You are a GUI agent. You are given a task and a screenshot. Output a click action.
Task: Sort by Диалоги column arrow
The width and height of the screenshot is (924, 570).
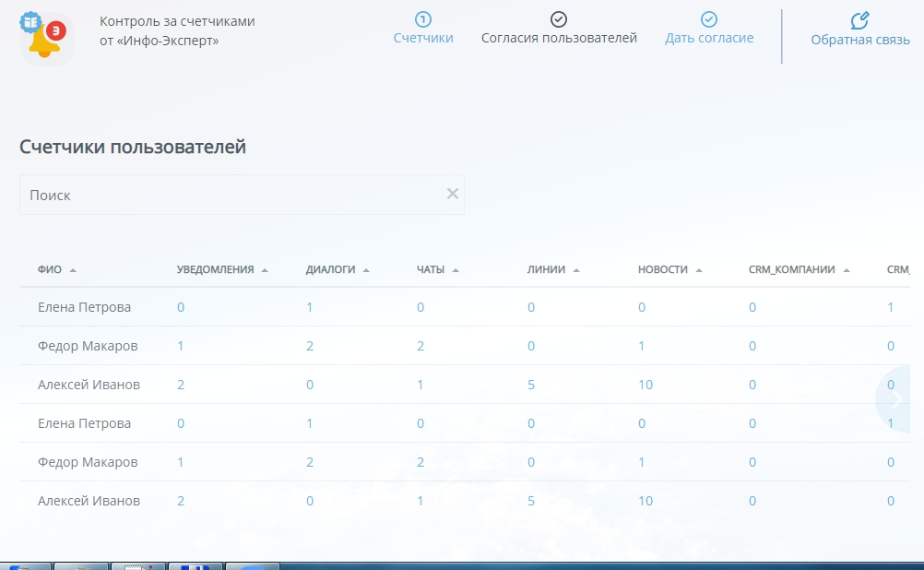(x=366, y=270)
